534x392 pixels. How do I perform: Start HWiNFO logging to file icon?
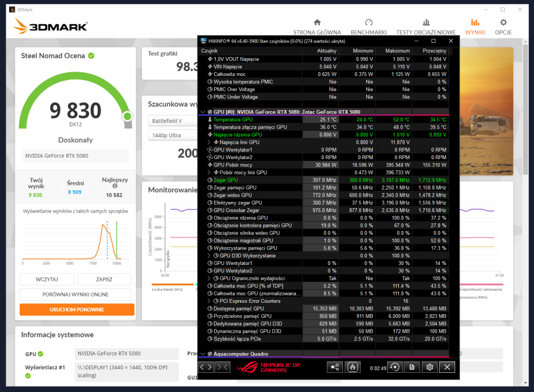[x=412, y=367]
